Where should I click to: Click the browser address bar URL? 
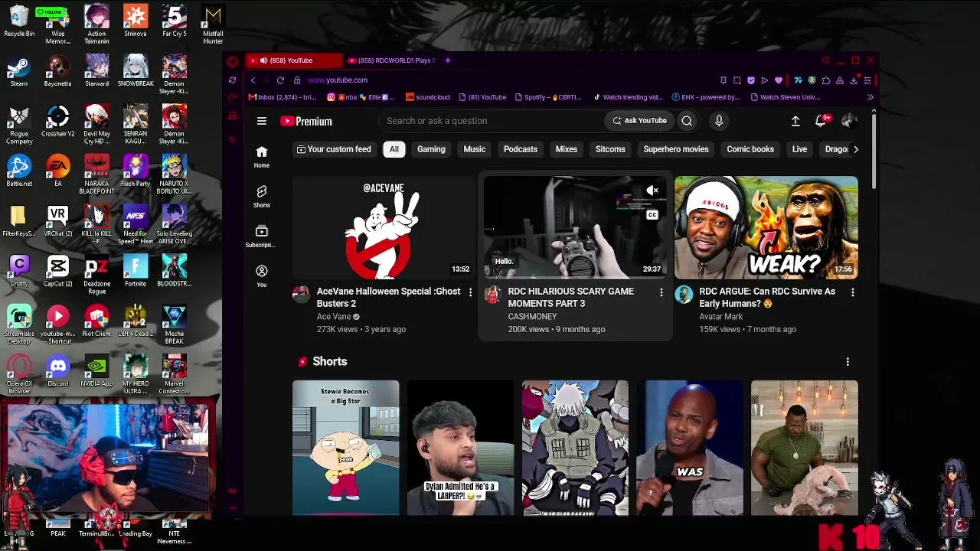point(338,80)
